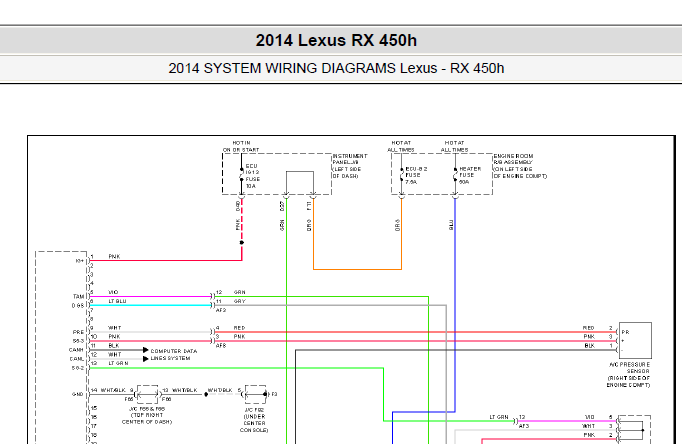Click the GRY wire label at connector pin 11
The image size is (682, 444).
coord(240,301)
